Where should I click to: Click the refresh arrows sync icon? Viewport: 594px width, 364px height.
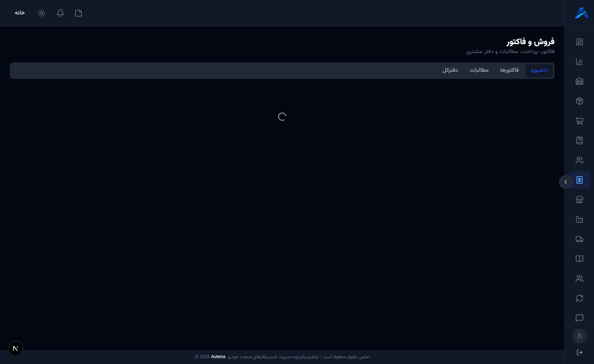coord(579,298)
